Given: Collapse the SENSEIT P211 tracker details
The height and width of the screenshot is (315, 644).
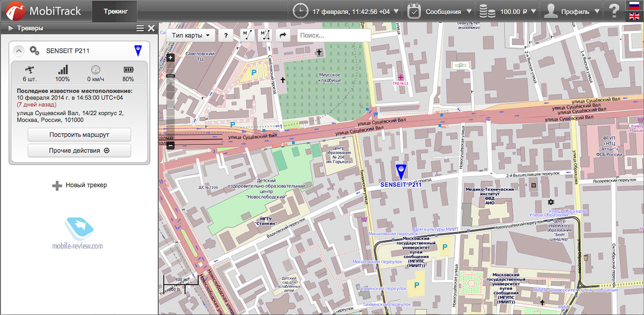Looking at the screenshot, I should [18, 50].
